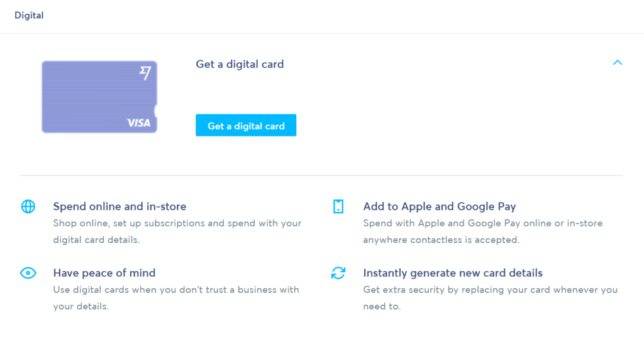Click the eye icon beside peace of mind
Image resolution: width=644 pixels, height=351 pixels.
coord(28,273)
